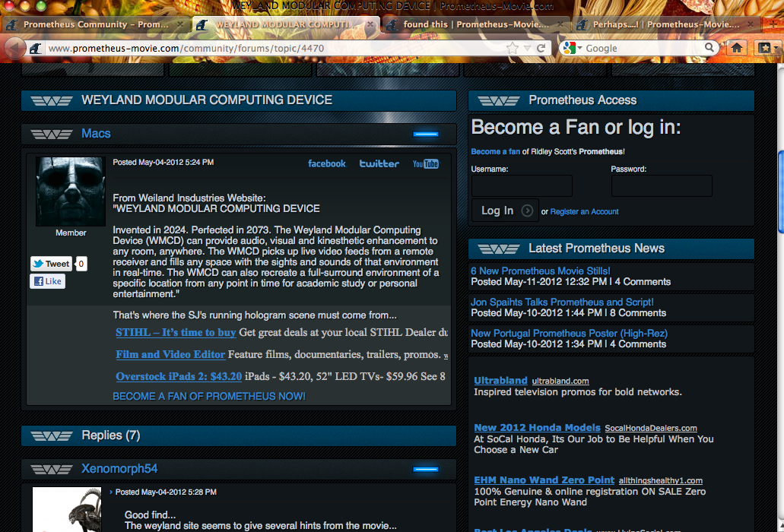Click the browser Home icon
The image size is (784, 532).
[x=736, y=48]
